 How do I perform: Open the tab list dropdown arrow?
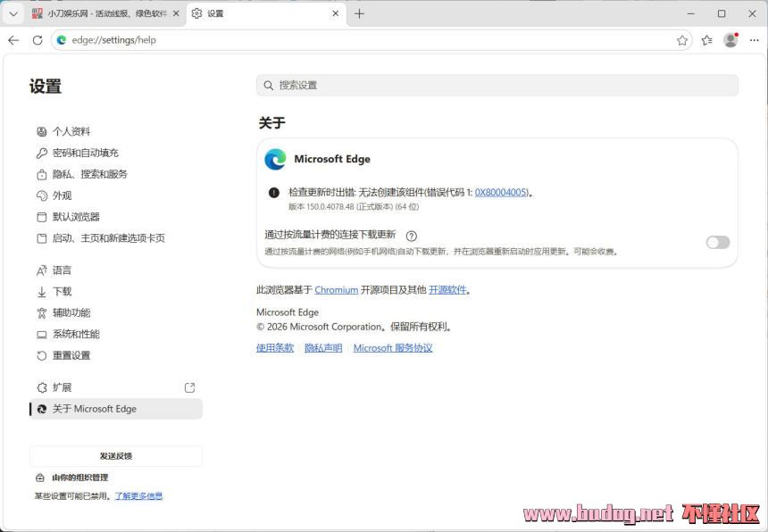(13, 13)
